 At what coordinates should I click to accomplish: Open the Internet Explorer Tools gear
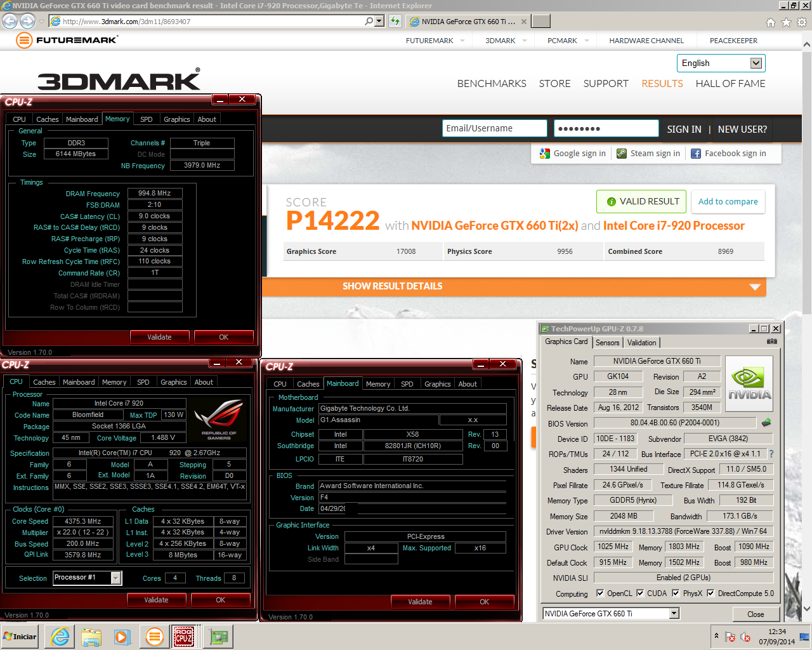(x=802, y=22)
